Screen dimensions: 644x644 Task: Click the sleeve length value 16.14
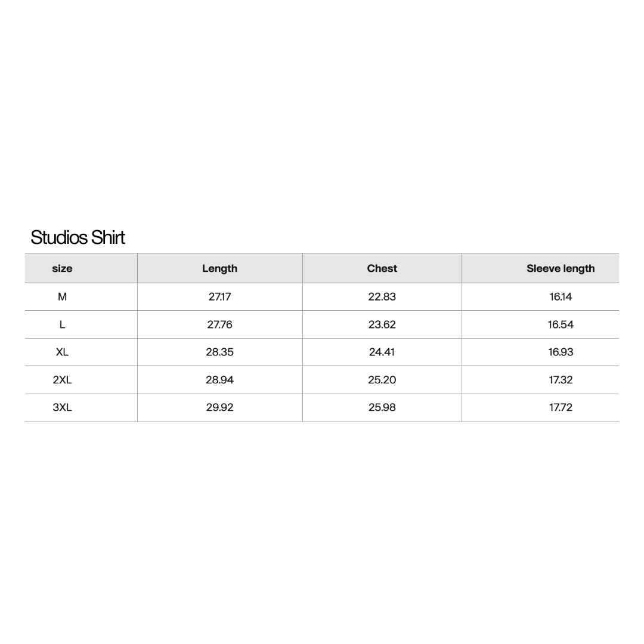[561, 296]
